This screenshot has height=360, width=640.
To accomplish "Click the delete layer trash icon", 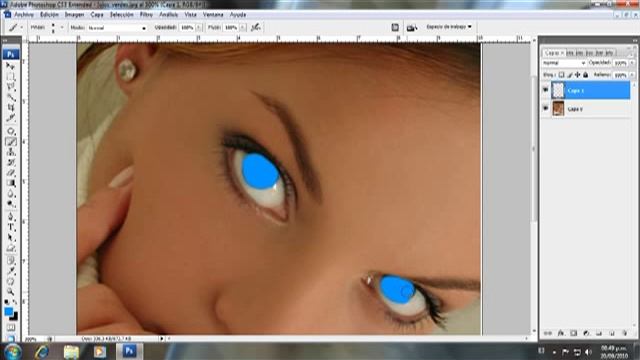I will pyautogui.click(x=624, y=333).
